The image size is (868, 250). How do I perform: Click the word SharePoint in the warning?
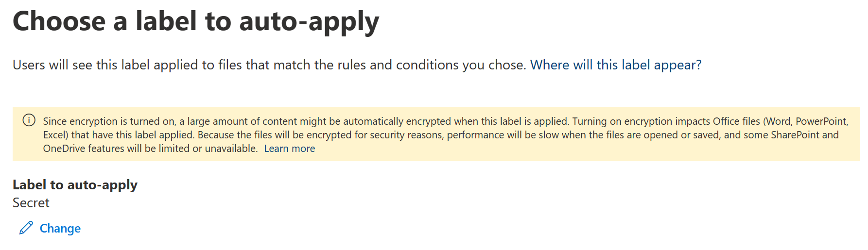(x=795, y=135)
